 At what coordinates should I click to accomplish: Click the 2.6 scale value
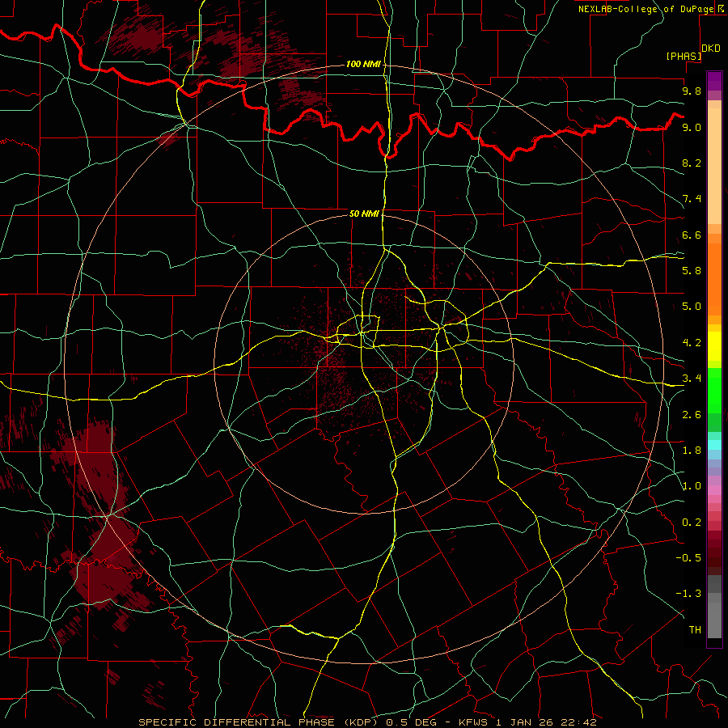pos(692,415)
